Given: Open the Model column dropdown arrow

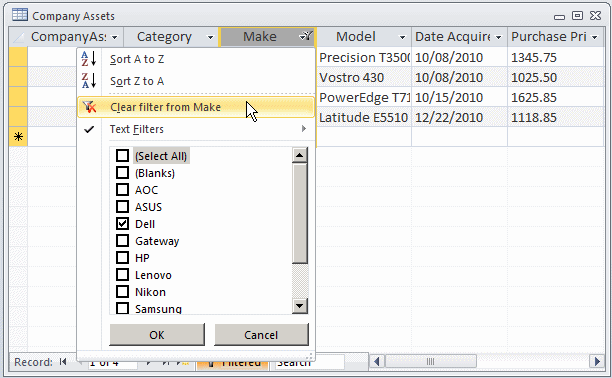Looking at the screenshot, I should tap(402, 37).
